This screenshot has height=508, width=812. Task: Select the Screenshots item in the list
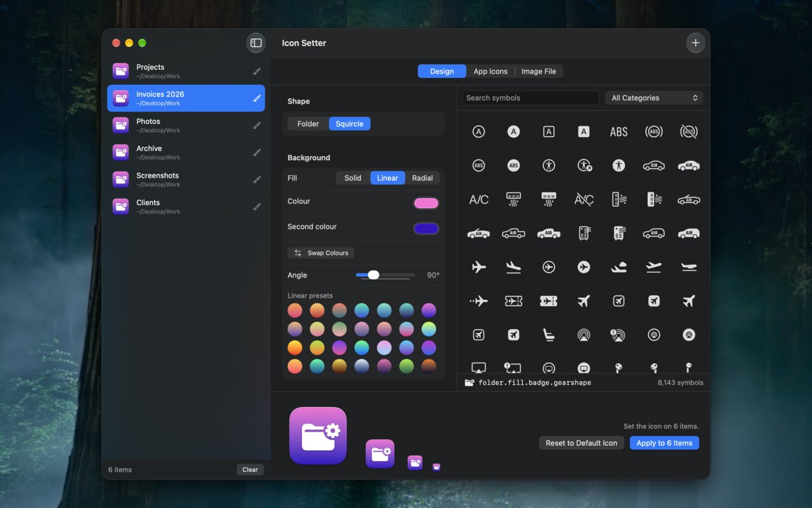(x=186, y=179)
